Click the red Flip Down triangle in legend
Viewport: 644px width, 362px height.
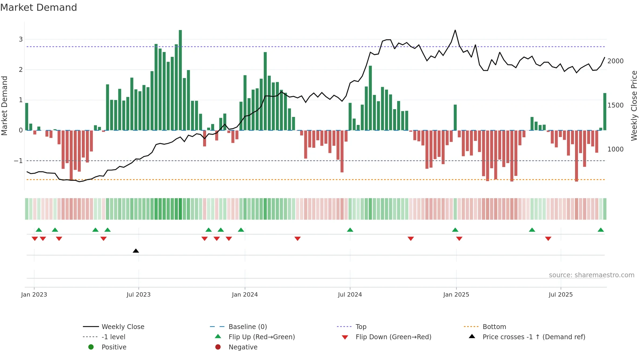coord(345,337)
